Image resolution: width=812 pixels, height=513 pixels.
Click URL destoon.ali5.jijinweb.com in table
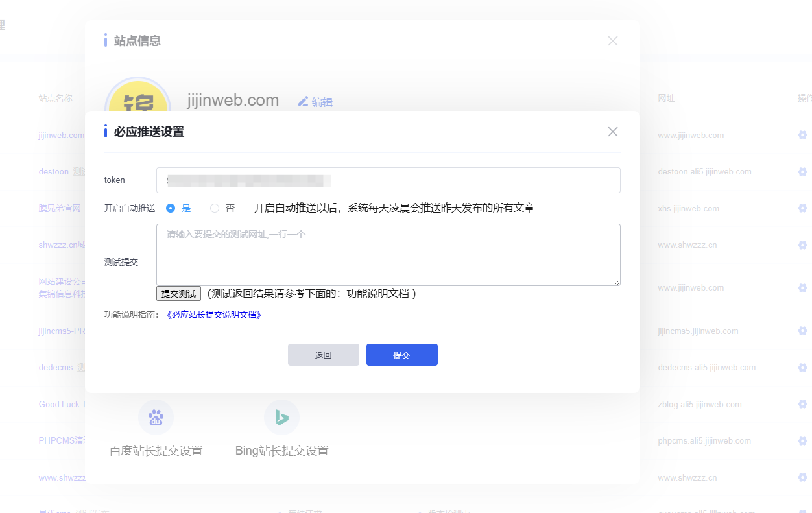point(704,172)
